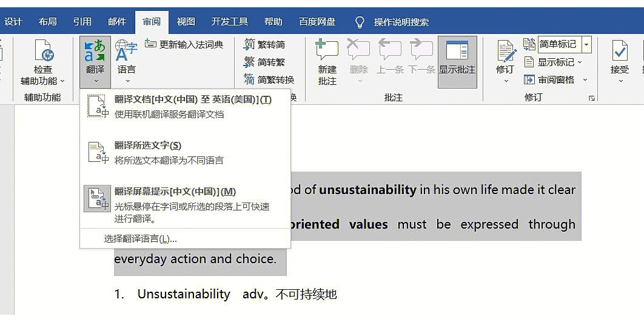The width and height of the screenshot is (644, 322).
Task: Open the 引用 tab
Action: [x=82, y=22]
